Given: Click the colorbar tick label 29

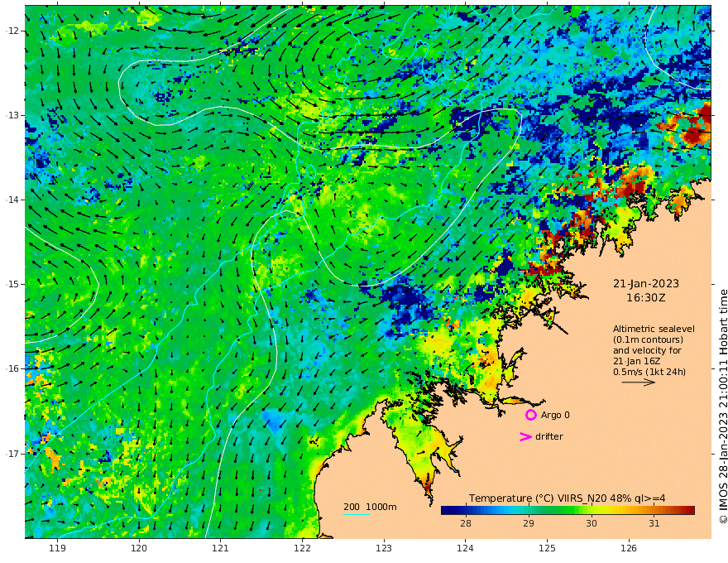Looking at the screenshot, I should pyautogui.click(x=529, y=523).
